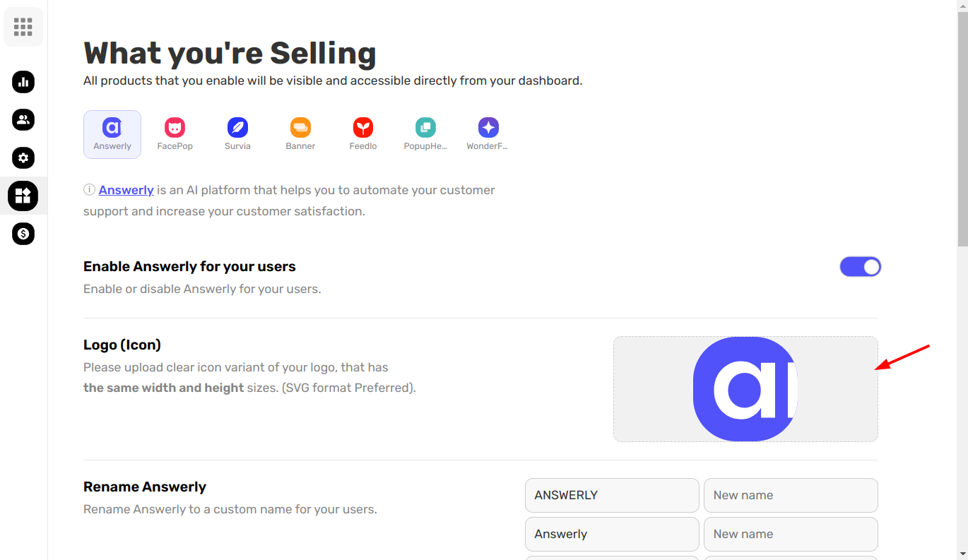Open the apps grid menu icon

tap(23, 27)
